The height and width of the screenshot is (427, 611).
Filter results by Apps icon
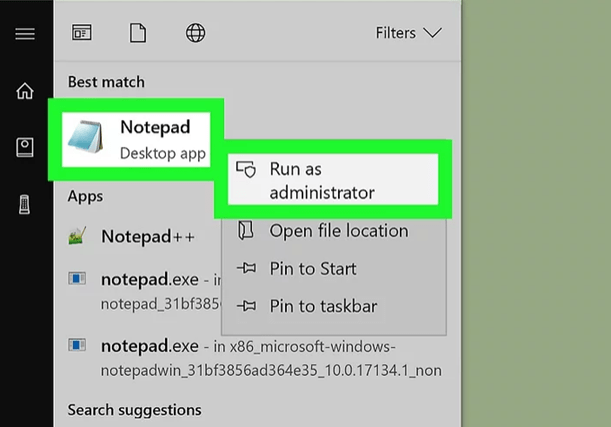pyautogui.click(x=82, y=33)
